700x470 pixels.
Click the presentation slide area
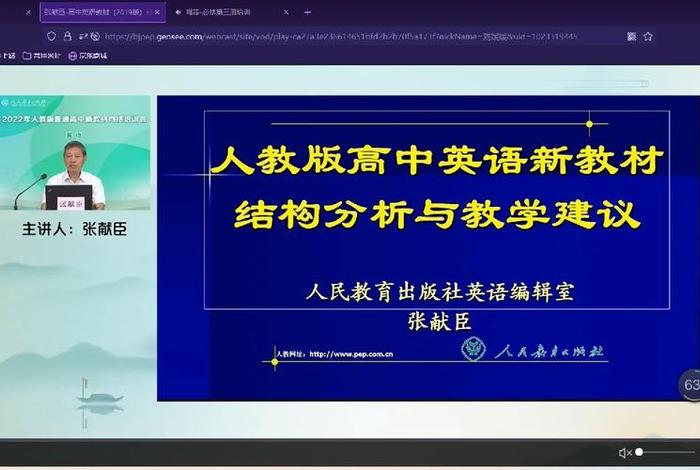pyautogui.click(x=428, y=248)
